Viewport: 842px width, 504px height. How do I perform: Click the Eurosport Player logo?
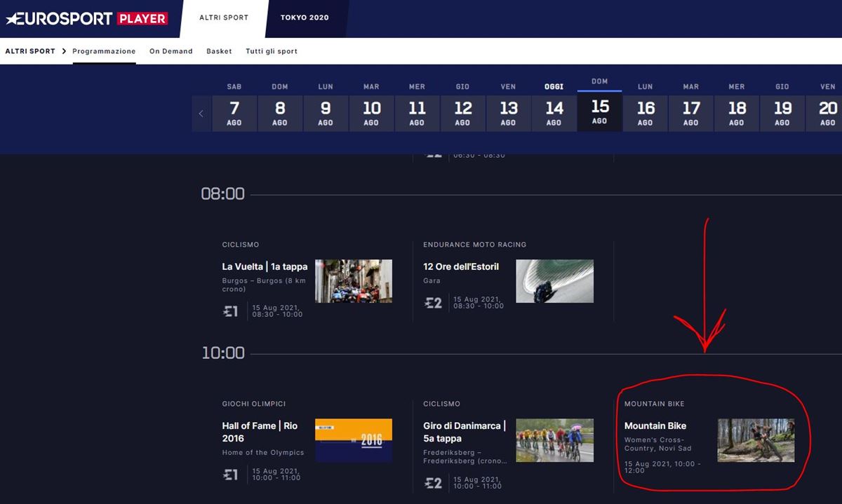(x=87, y=18)
